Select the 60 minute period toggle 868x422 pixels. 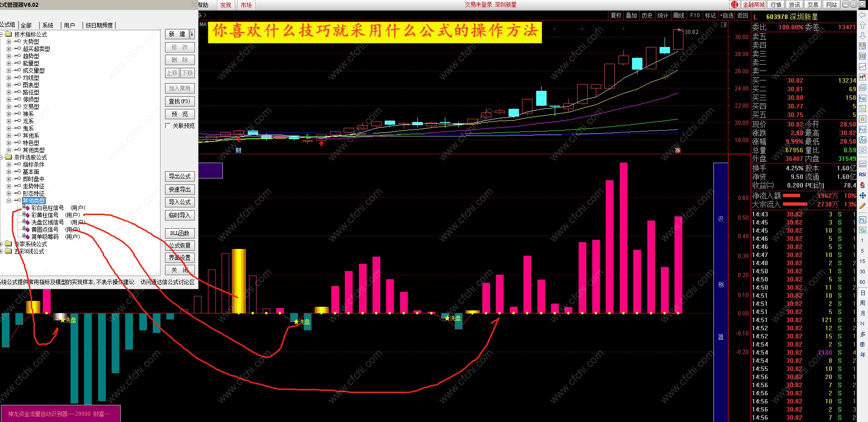pos(862,282)
